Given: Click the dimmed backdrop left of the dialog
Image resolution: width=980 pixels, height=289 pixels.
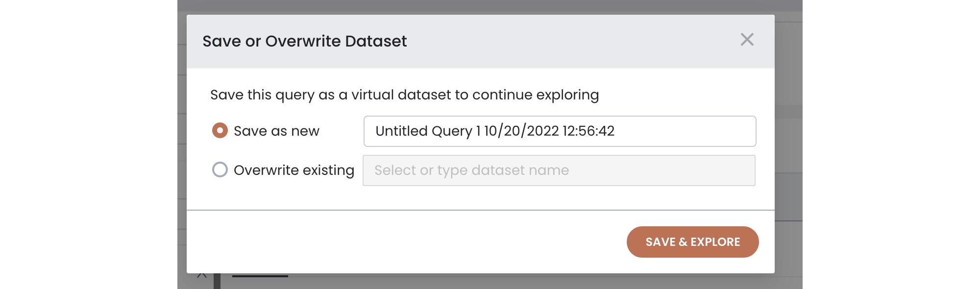Looking at the screenshot, I should (182, 147).
